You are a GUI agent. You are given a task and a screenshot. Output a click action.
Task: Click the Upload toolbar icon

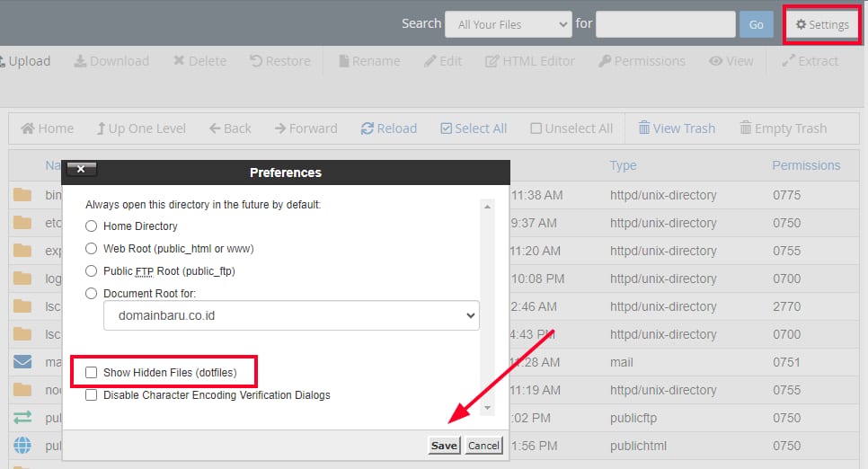coord(4,61)
